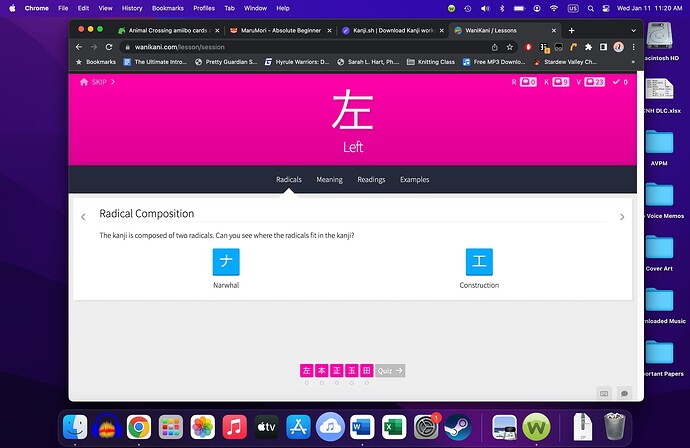
Task: Expand the tab search dropdown chevron
Action: tap(633, 30)
